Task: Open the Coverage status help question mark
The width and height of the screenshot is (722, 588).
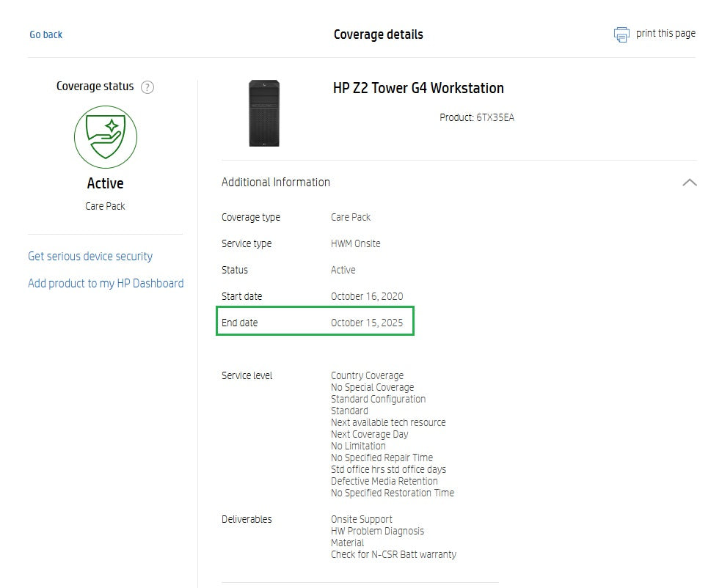Action: [x=147, y=87]
